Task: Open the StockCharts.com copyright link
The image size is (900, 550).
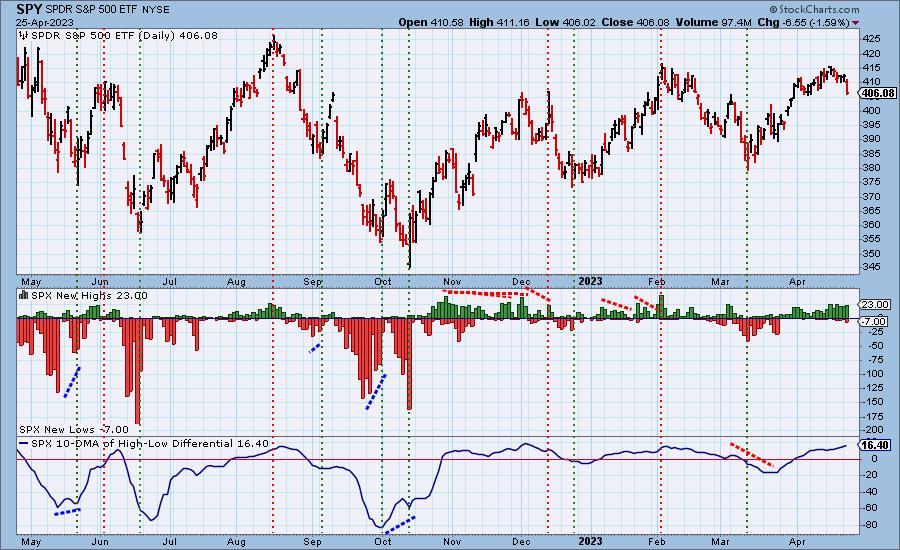Action: pyautogui.click(x=814, y=9)
